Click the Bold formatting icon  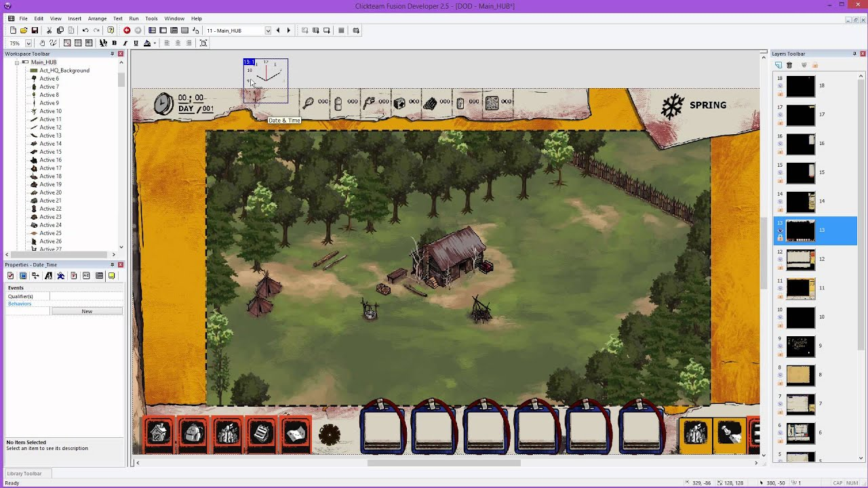[x=114, y=43]
